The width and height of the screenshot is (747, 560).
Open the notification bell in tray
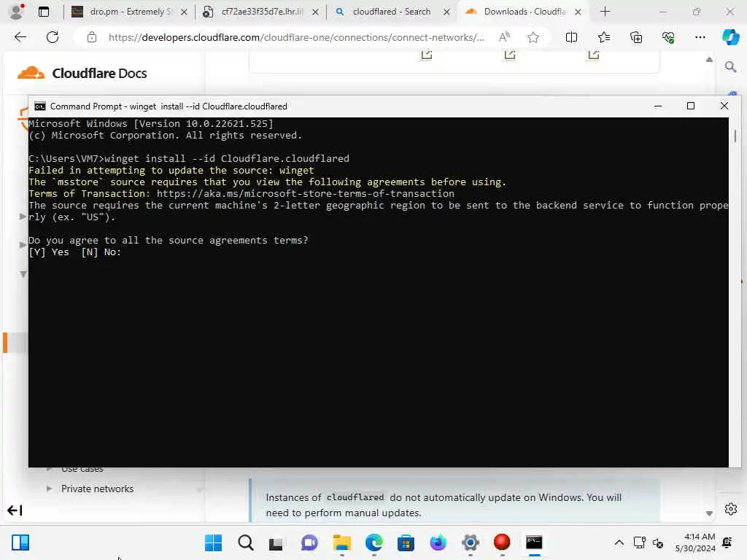[727, 542]
